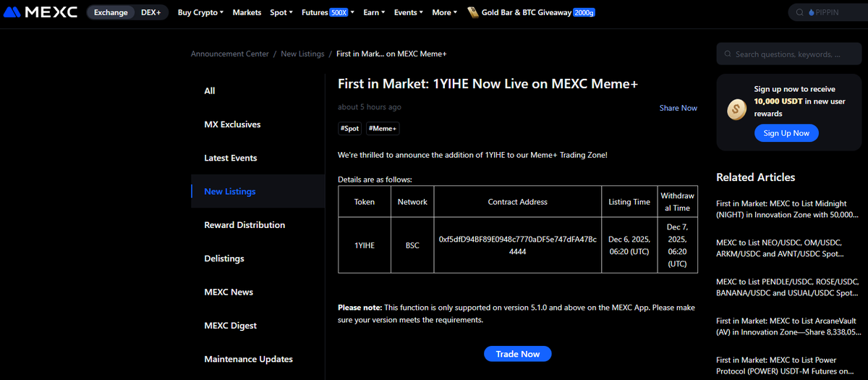The width and height of the screenshot is (868, 380).
Task: Click the header PIPPIN search field
Action: 829,12
